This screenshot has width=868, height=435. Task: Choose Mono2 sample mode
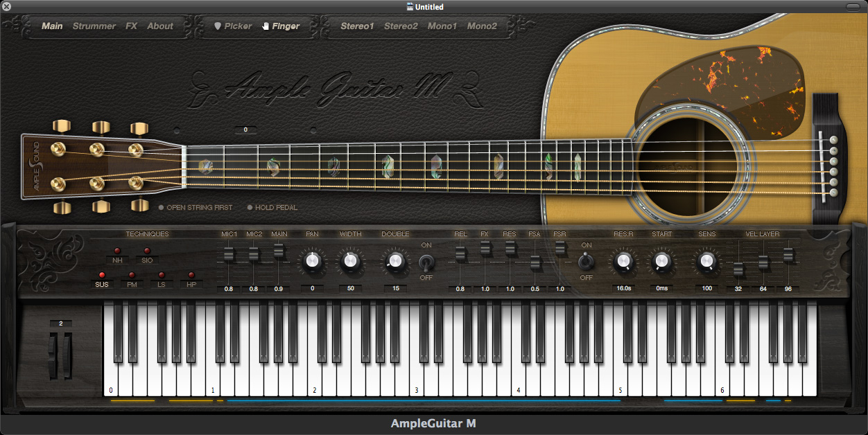[x=482, y=26]
